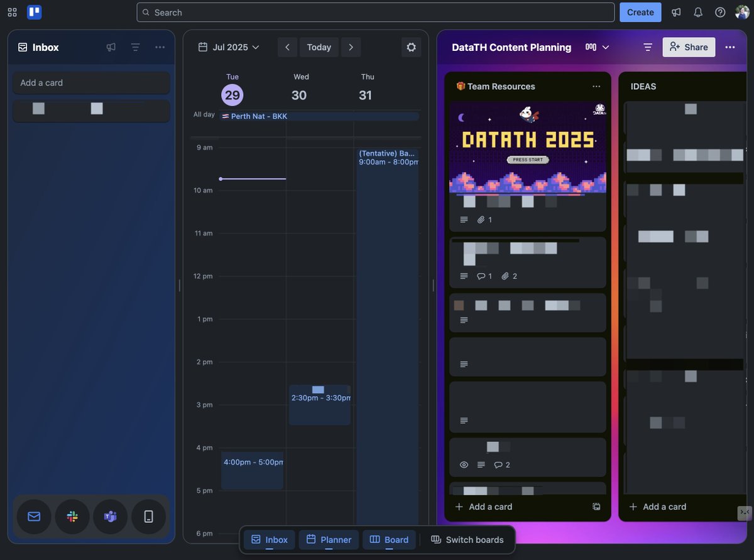Screen dimensions: 754x560
Task: Click the Share button
Action: coord(689,47)
